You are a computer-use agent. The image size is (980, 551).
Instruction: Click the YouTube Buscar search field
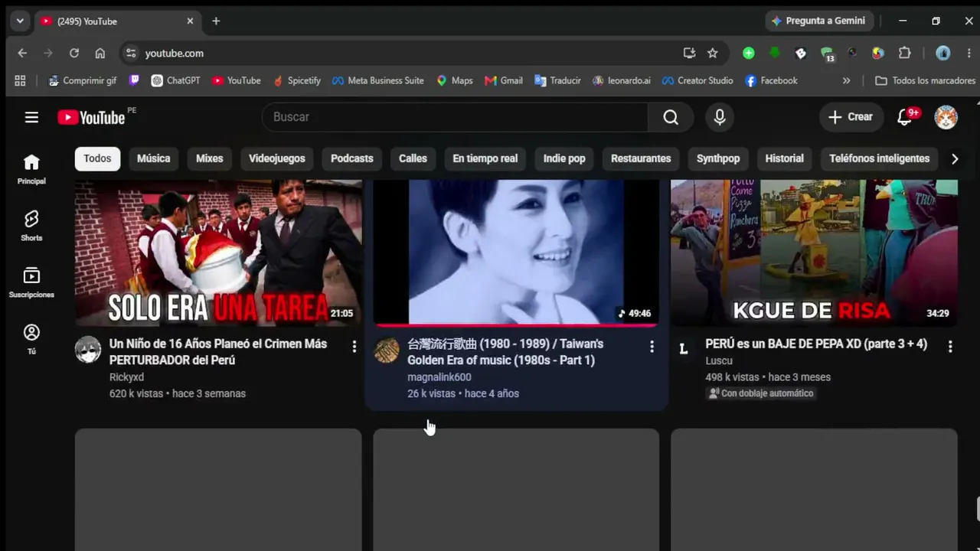click(455, 117)
